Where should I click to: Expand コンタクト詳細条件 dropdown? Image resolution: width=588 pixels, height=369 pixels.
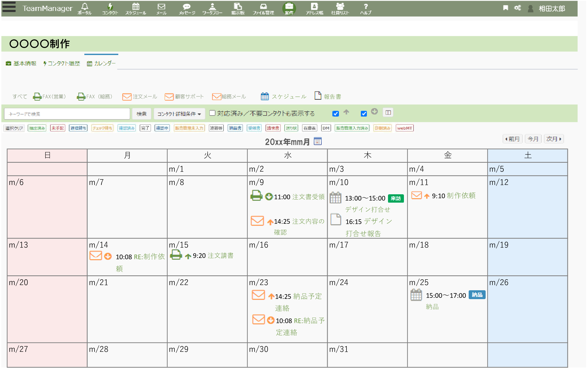coord(179,114)
